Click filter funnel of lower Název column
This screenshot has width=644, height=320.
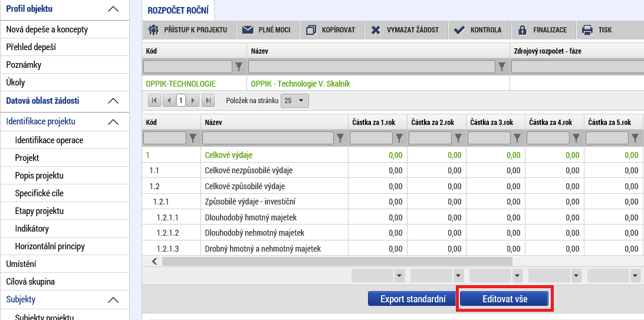[x=340, y=138]
